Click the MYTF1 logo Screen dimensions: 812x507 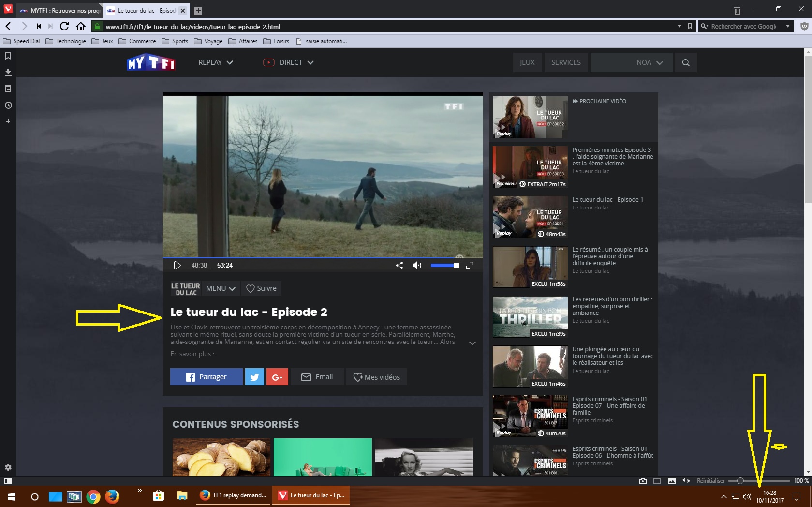click(150, 62)
